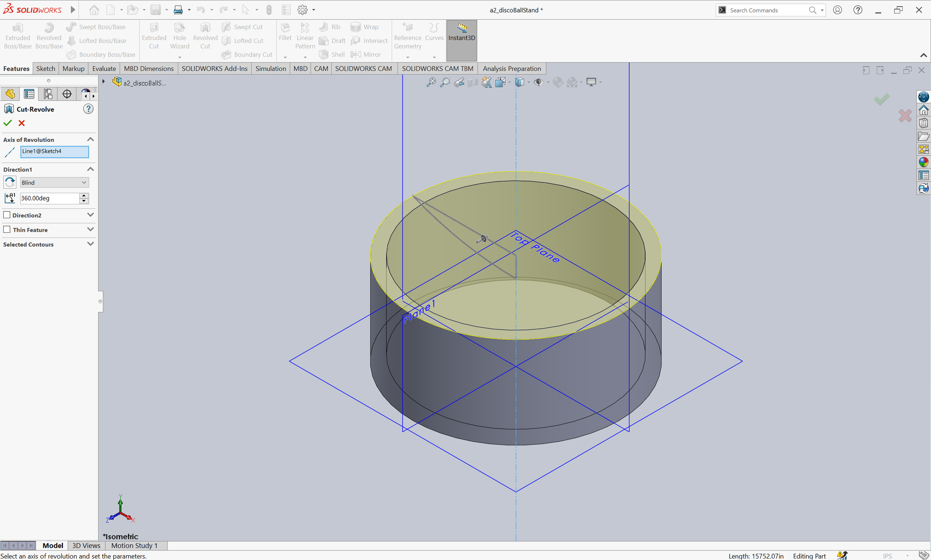
Task: Click the Fillet command
Action: pyautogui.click(x=285, y=32)
